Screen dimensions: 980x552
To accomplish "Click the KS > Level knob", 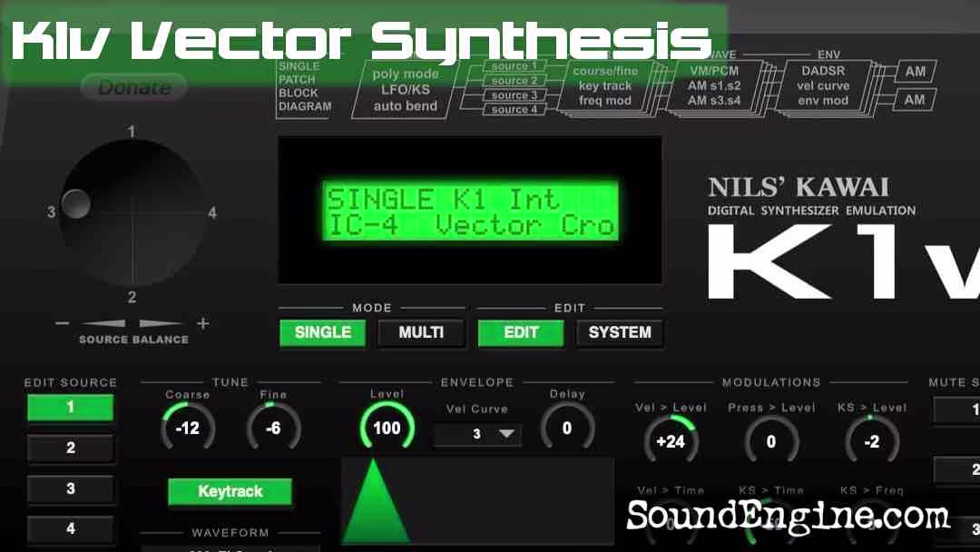I will (872, 441).
